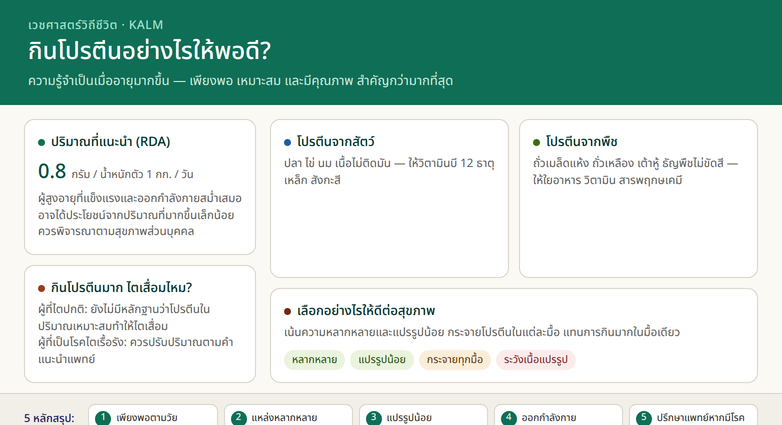This screenshot has height=425, width=782.
Task: Click the sentence starting เน้นความหลากหลายและแปรรูปน้อย
Action: pyautogui.click(x=482, y=332)
